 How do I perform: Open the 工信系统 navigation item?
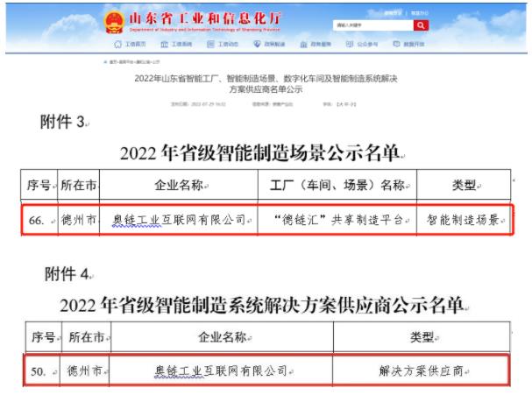coord(181,44)
